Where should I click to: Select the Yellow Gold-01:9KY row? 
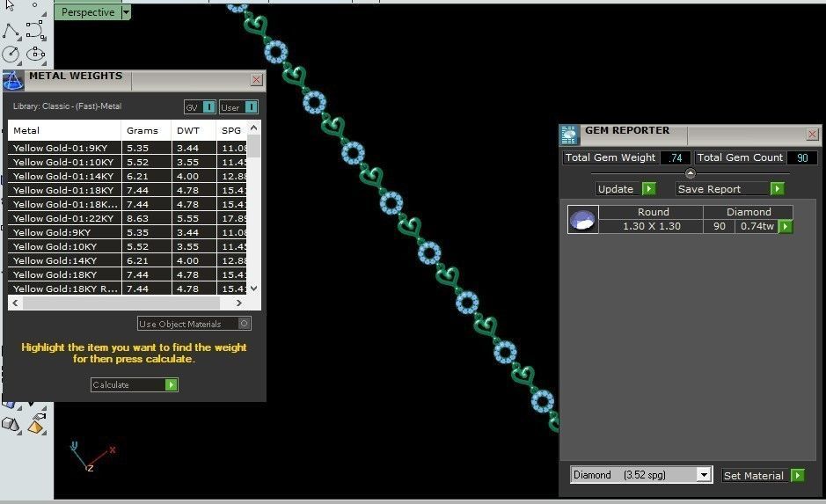click(x=127, y=148)
